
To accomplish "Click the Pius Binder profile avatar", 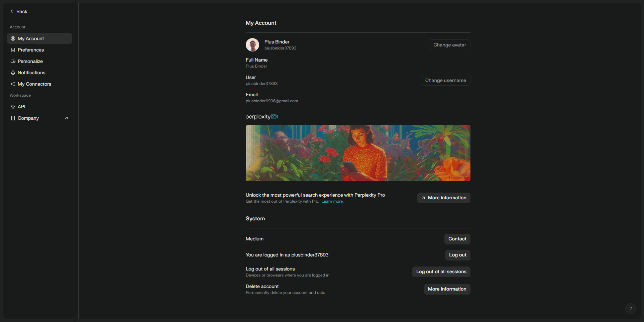I will [x=252, y=45].
